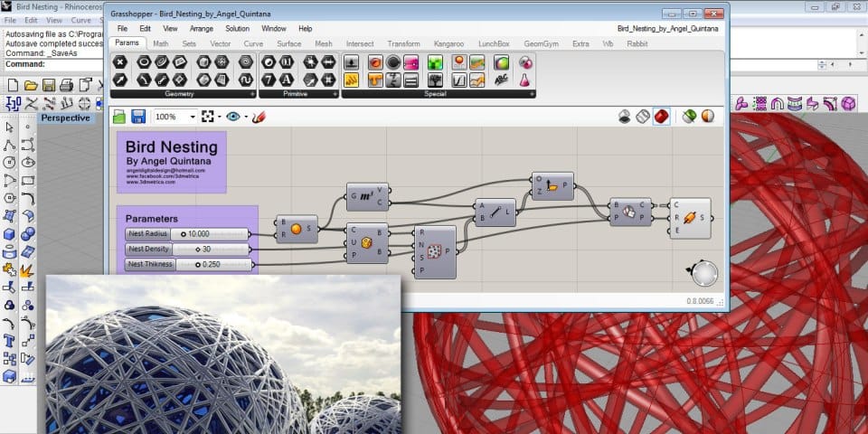Toggle wireframe preview display mode

(643, 117)
